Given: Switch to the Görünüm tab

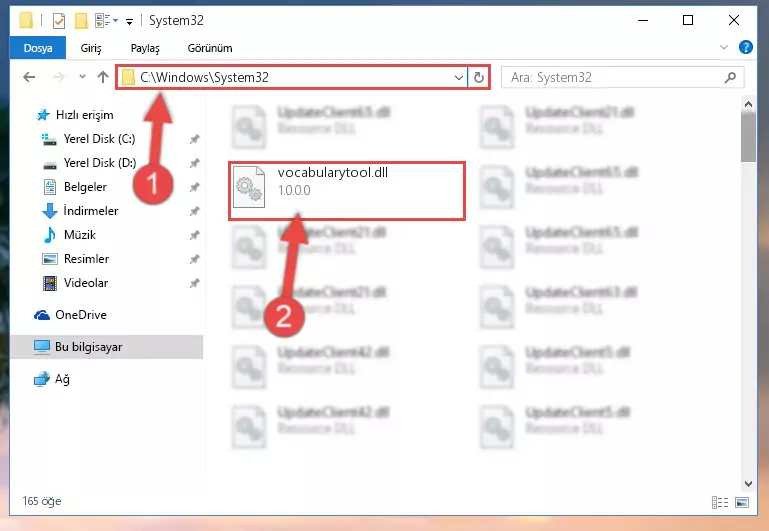Looking at the screenshot, I should [210, 48].
